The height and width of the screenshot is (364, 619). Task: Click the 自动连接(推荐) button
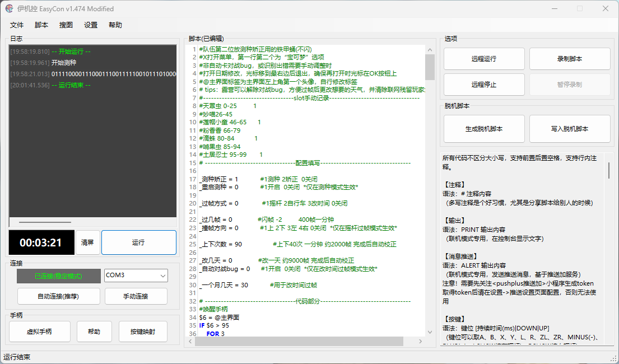pos(59,296)
